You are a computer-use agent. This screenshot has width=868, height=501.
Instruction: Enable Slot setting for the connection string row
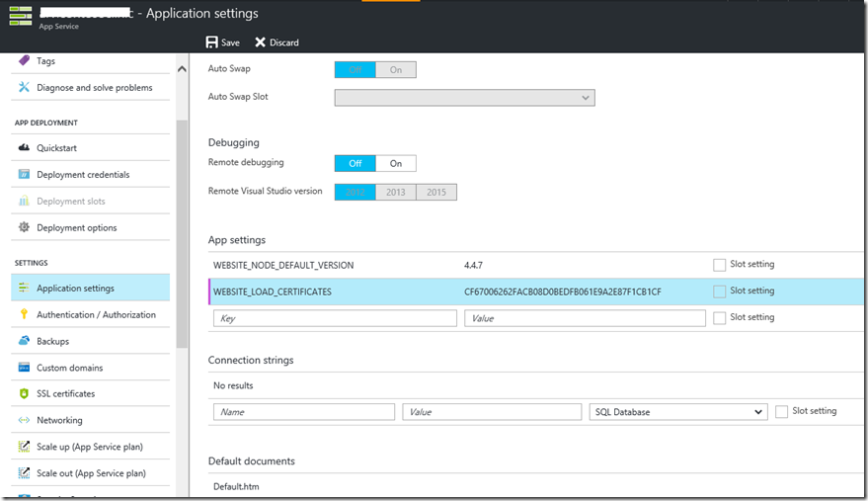coord(782,412)
